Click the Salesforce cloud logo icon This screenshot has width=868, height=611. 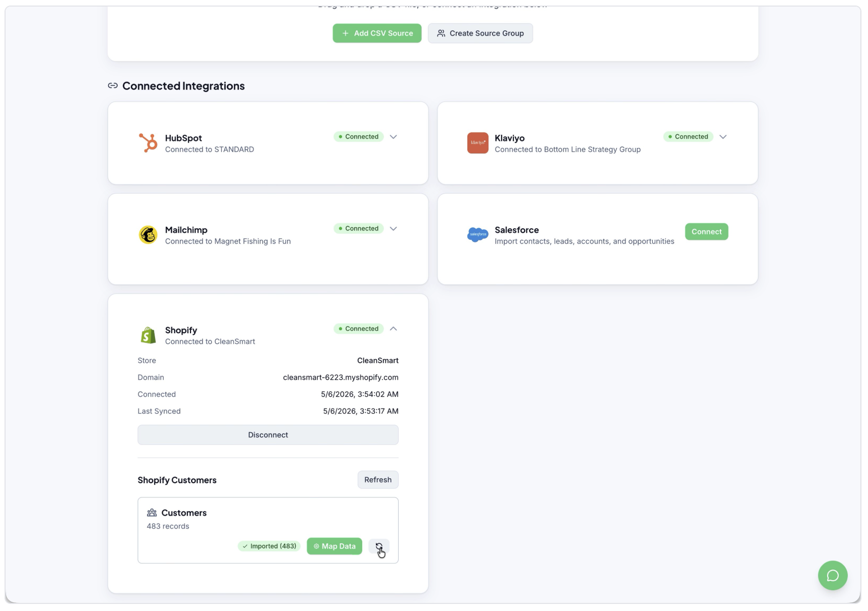pos(477,234)
